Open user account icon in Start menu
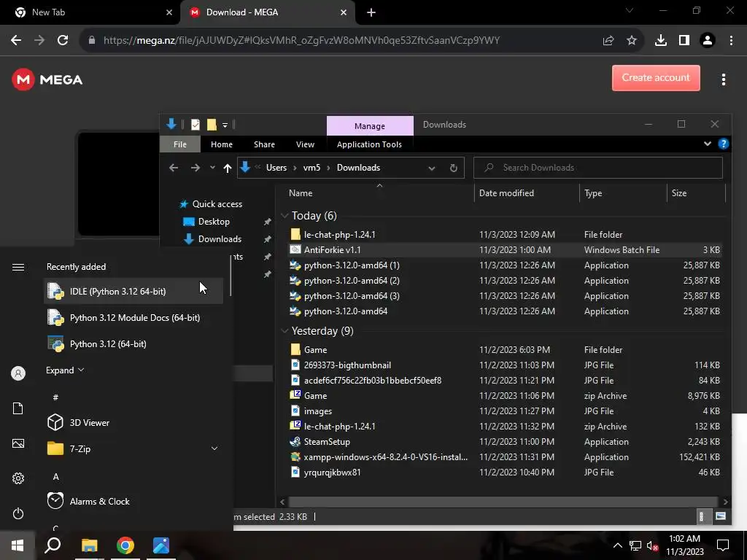Viewport: 747px width, 560px height. [18, 373]
